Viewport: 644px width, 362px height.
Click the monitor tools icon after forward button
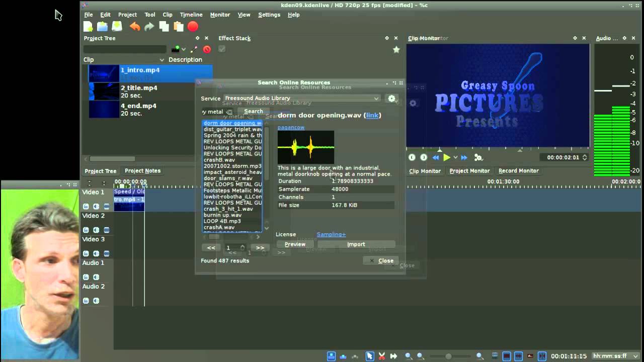(478, 157)
